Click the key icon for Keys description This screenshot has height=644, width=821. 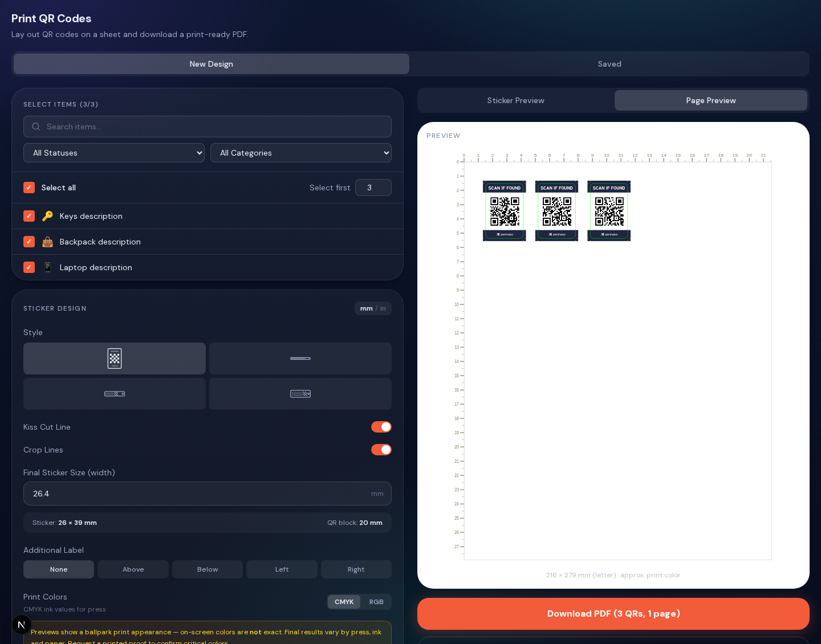click(48, 216)
